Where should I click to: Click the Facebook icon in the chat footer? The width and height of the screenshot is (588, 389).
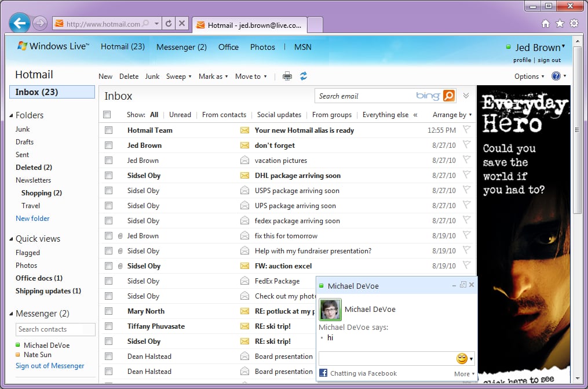coord(324,373)
